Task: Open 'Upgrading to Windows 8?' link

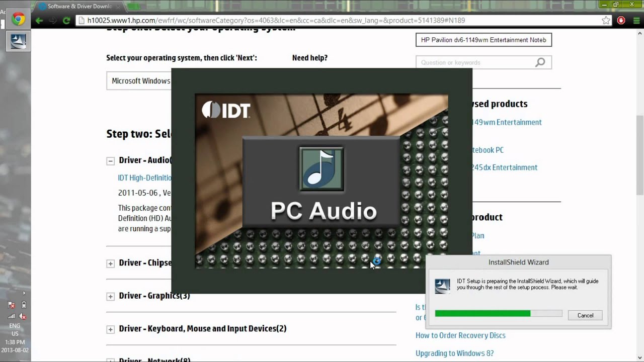Action: (454, 353)
